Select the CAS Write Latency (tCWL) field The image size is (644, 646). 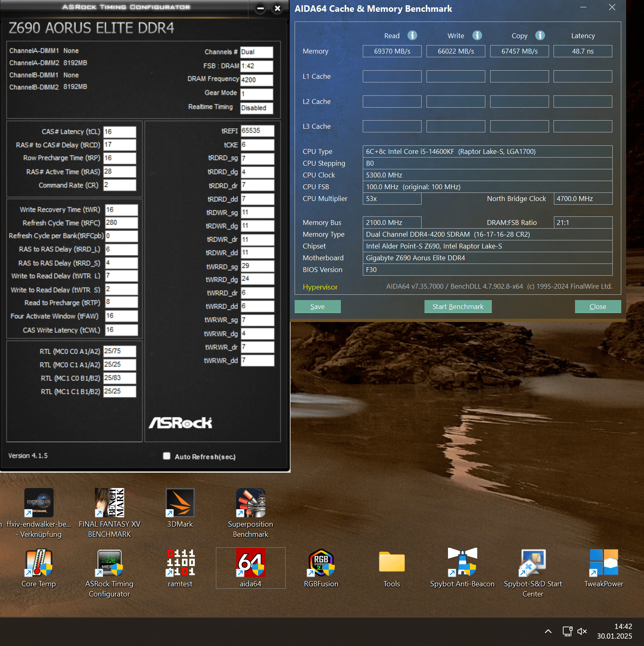coord(121,330)
